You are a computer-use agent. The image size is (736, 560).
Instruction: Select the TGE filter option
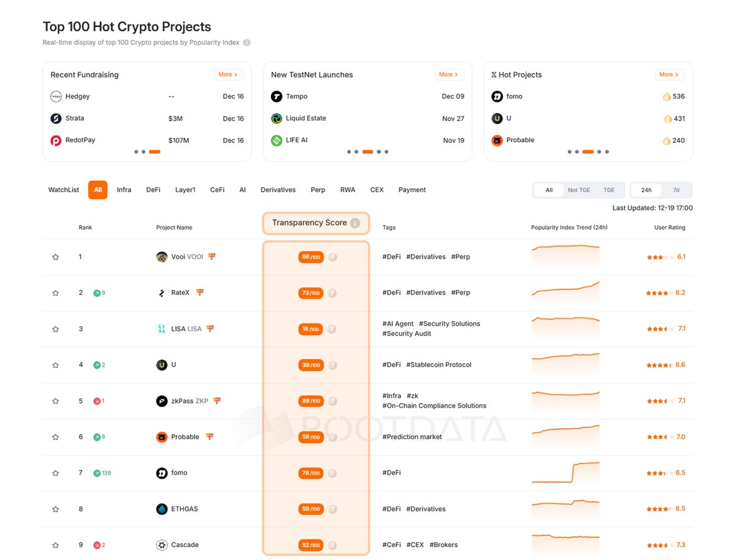609,190
